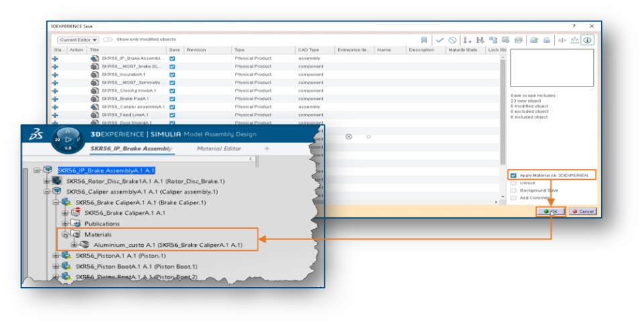
Task: Click icon of SKR56_IP_BrakeAssembl row in Save list
Action: point(95,58)
